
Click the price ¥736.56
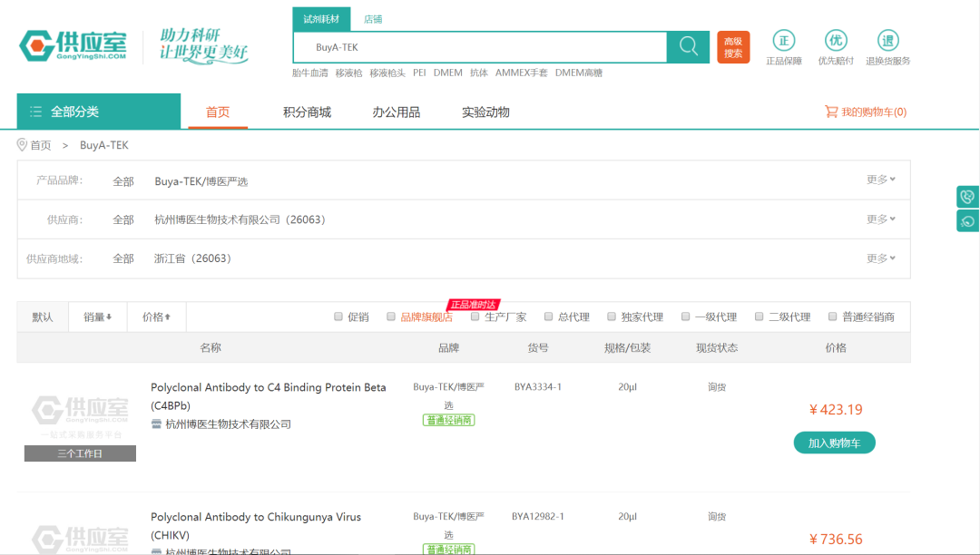tap(836, 540)
